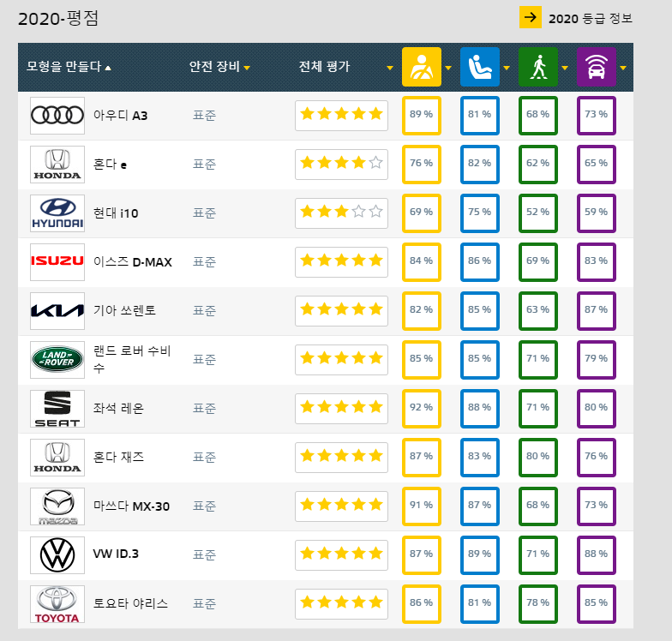
Task: Click the Land Rover logo thumbnail
Action: click(57, 360)
